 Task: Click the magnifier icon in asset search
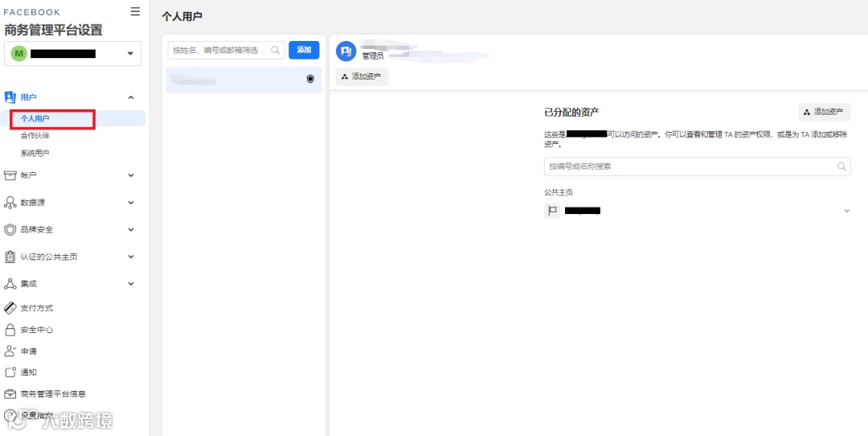(841, 167)
